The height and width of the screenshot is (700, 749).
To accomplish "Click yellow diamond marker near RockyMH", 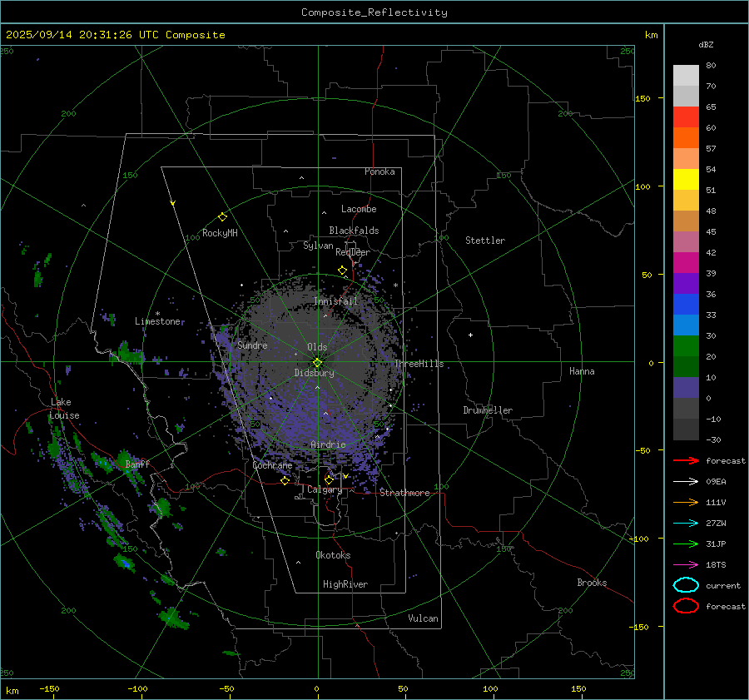I will coord(222,217).
